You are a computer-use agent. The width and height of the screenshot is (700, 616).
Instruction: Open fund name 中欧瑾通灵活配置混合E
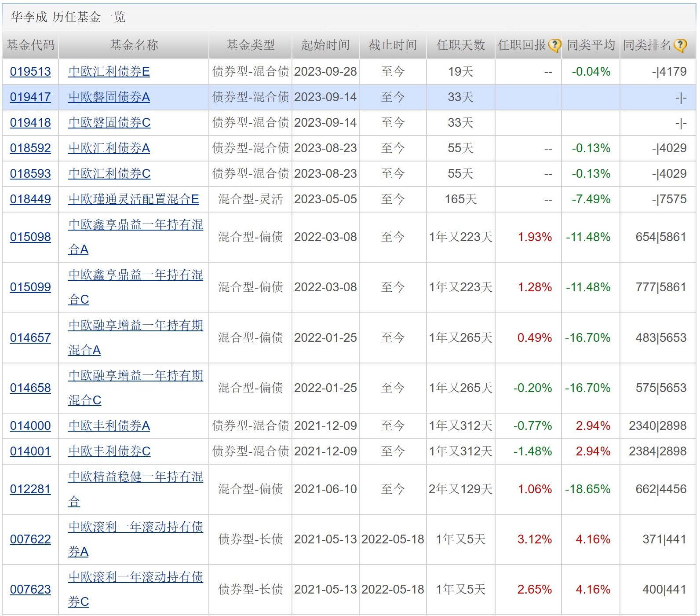click(x=134, y=199)
